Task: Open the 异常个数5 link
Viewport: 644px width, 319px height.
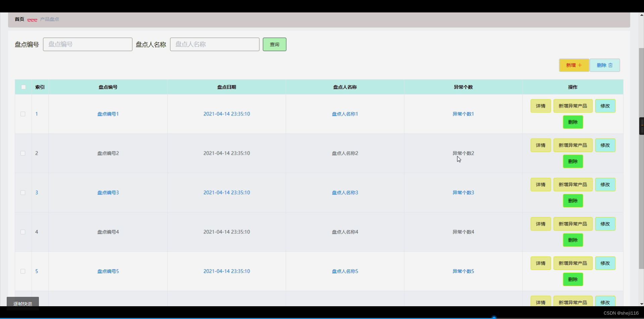Action: 463,271
